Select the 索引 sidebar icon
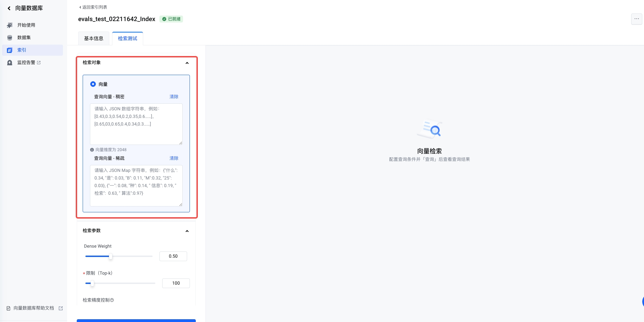 point(10,50)
